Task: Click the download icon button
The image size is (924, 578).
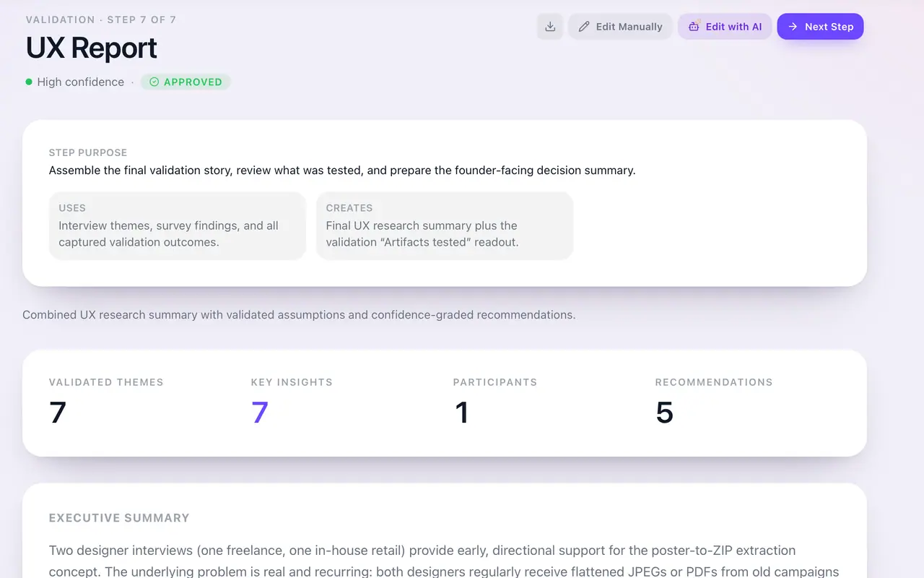Action: pyautogui.click(x=550, y=27)
